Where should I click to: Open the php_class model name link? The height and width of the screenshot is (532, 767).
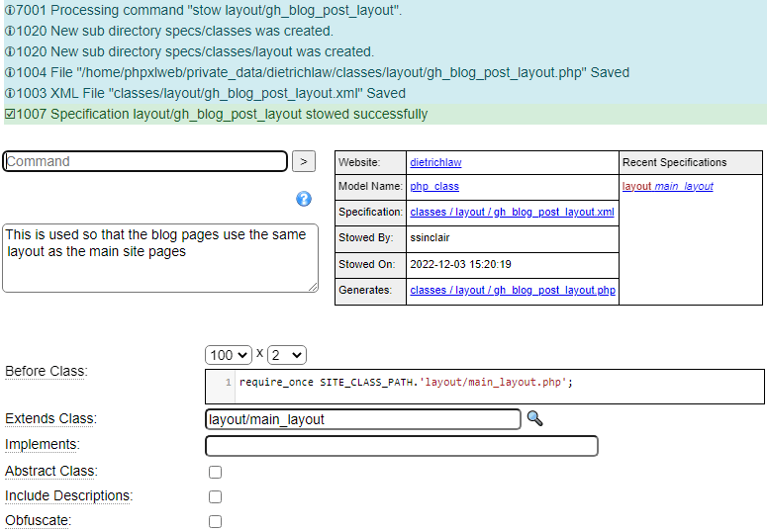pyautogui.click(x=434, y=186)
